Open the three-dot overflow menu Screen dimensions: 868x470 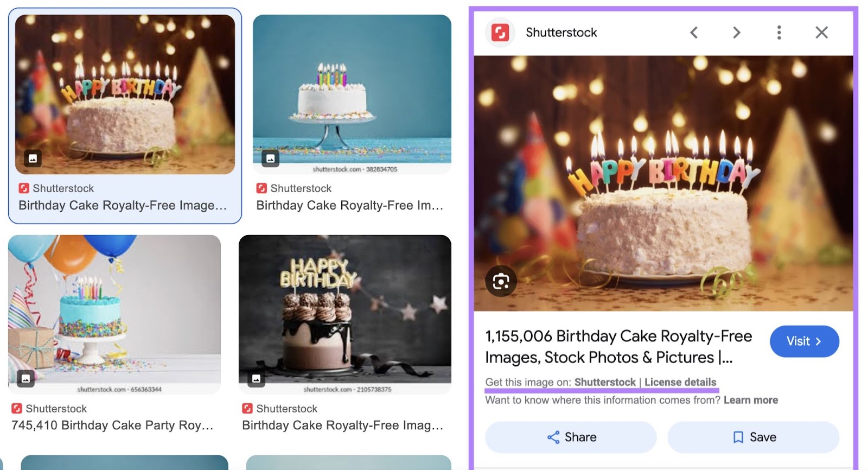tap(778, 33)
